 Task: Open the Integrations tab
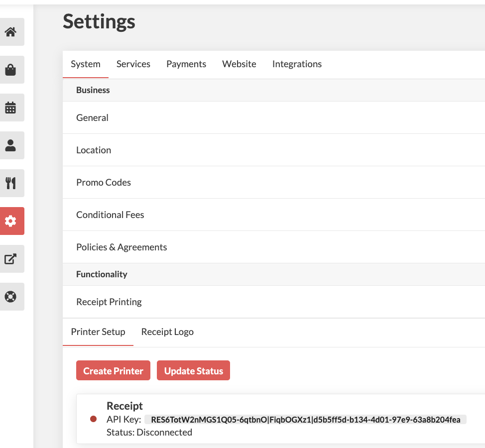pyautogui.click(x=297, y=64)
